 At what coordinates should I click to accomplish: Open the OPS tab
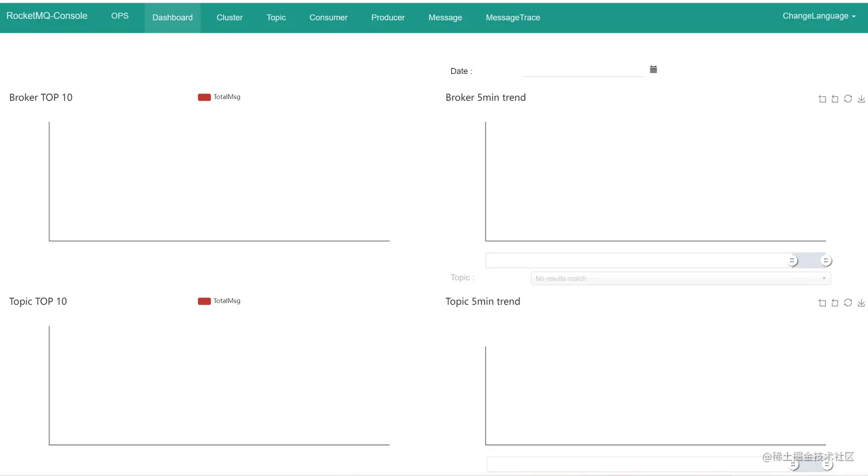coord(120,16)
